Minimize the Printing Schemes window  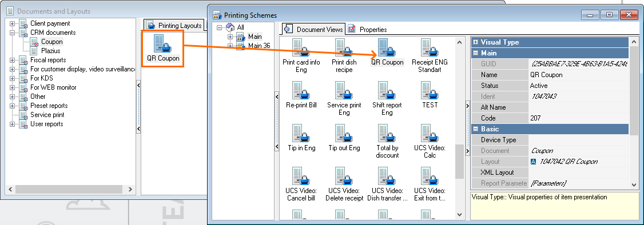(x=591, y=15)
